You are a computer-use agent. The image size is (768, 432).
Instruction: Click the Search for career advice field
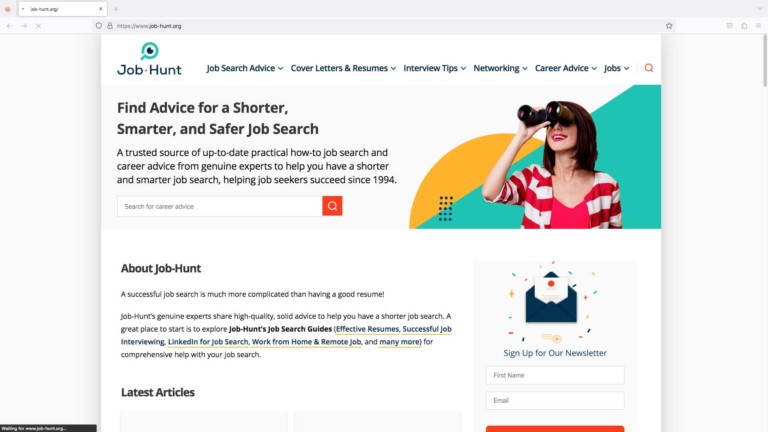click(x=219, y=206)
